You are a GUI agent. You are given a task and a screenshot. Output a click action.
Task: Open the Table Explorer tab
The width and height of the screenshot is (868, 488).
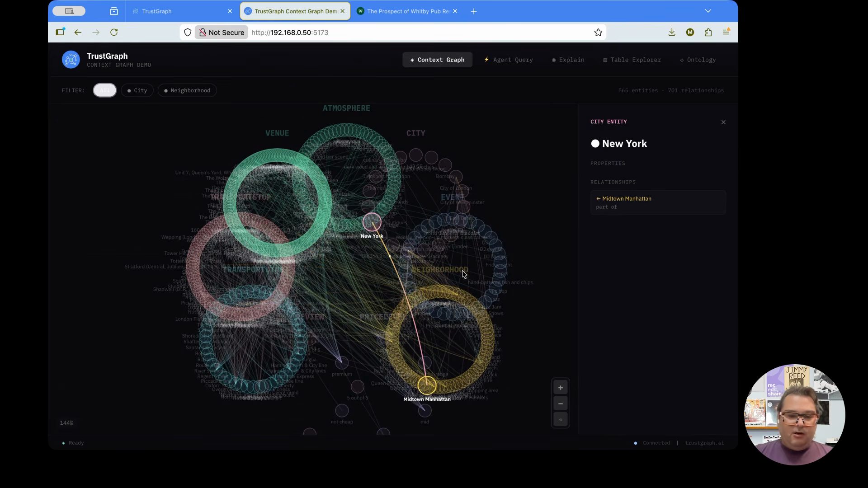click(632, 60)
